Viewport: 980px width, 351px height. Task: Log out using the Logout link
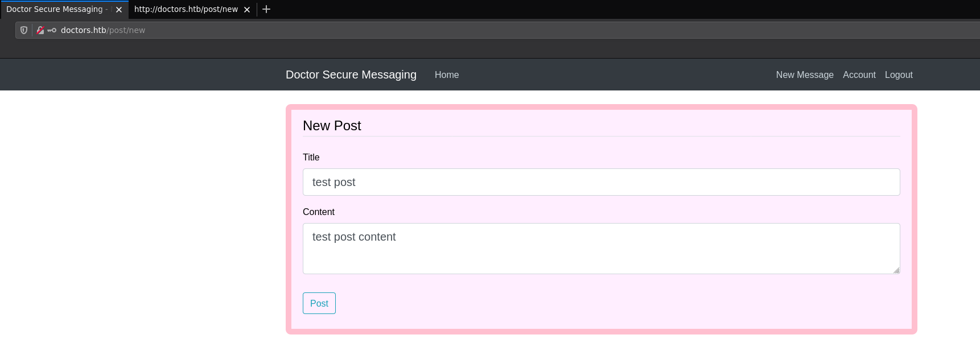tap(898, 75)
